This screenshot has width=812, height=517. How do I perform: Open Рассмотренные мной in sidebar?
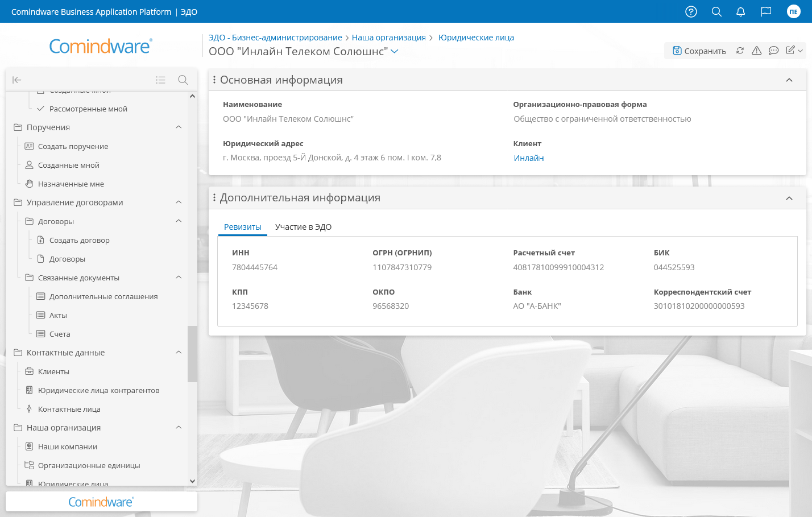point(88,109)
